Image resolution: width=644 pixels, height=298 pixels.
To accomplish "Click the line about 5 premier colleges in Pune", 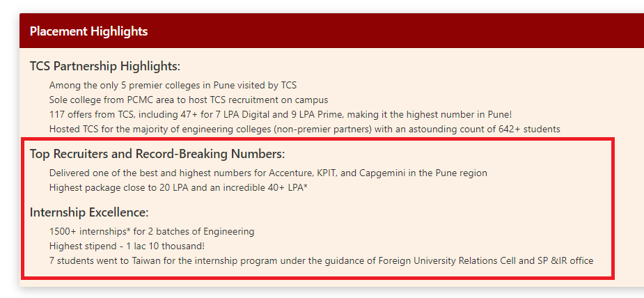I will 173,86.
